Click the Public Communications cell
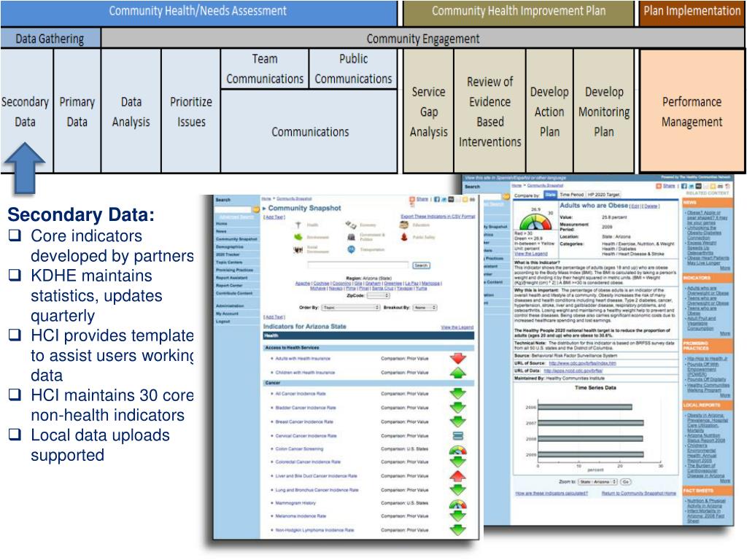The image size is (747, 560). tap(353, 69)
